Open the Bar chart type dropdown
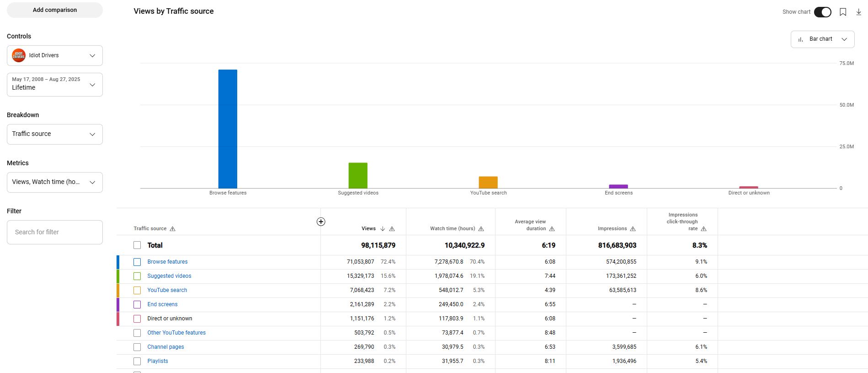The width and height of the screenshot is (868, 373). coord(822,39)
